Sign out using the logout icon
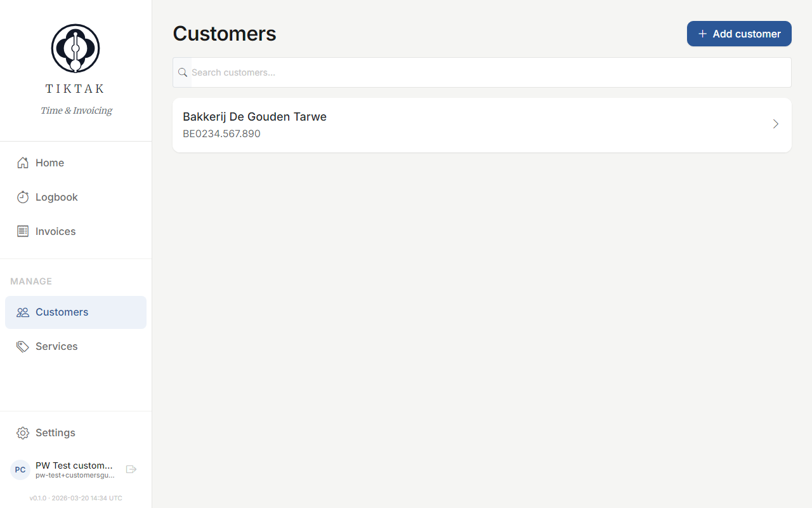This screenshot has width=812, height=508. point(131,469)
